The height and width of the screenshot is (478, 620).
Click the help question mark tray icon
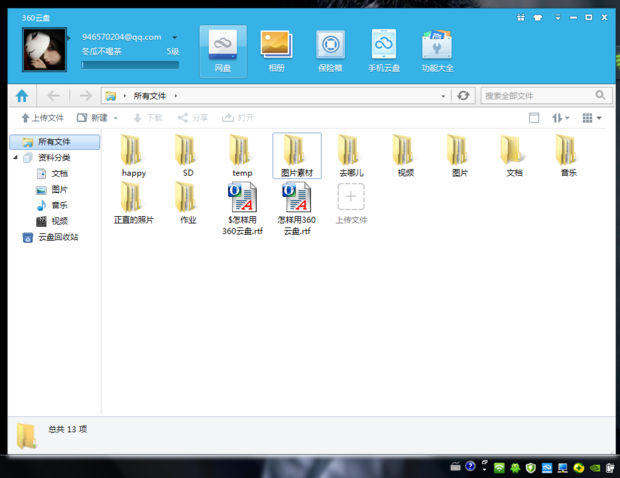click(x=470, y=467)
